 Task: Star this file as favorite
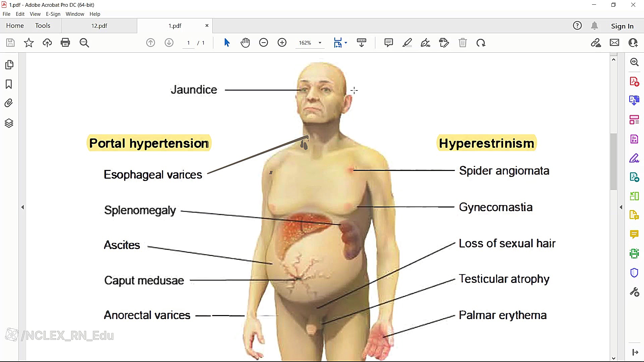coord(29,43)
